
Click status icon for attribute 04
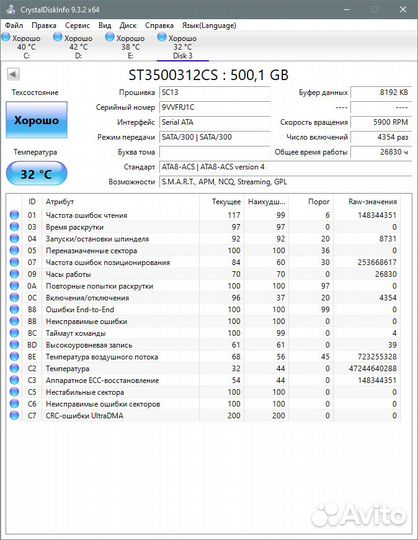[x=14, y=239]
